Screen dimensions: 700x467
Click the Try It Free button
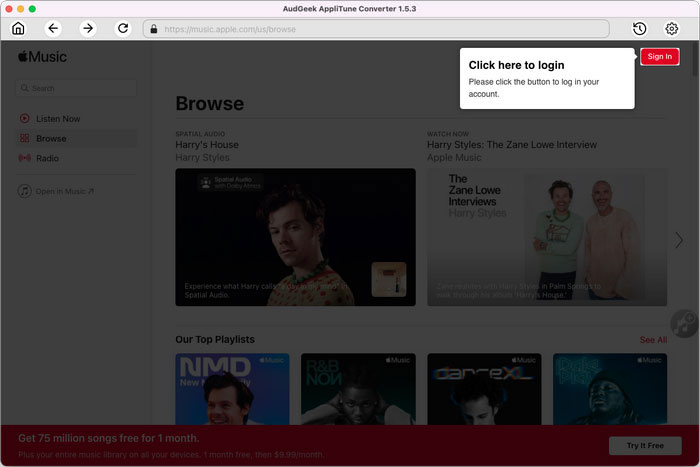tap(645, 446)
